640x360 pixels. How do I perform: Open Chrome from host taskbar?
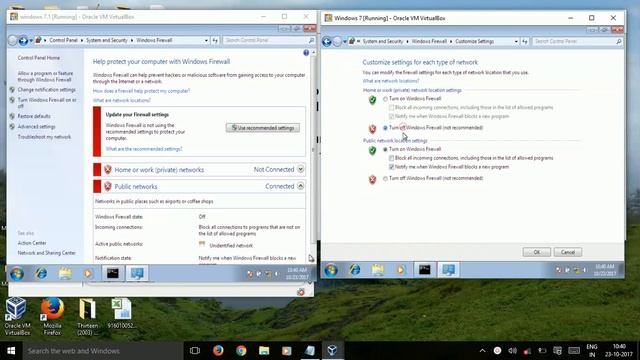tap(241, 350)
